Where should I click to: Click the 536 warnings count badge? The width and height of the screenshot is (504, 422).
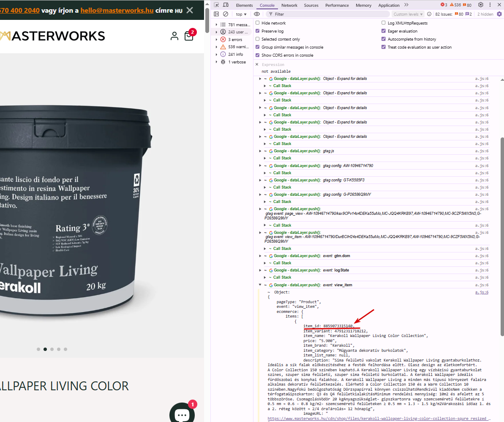pos(455,5)
